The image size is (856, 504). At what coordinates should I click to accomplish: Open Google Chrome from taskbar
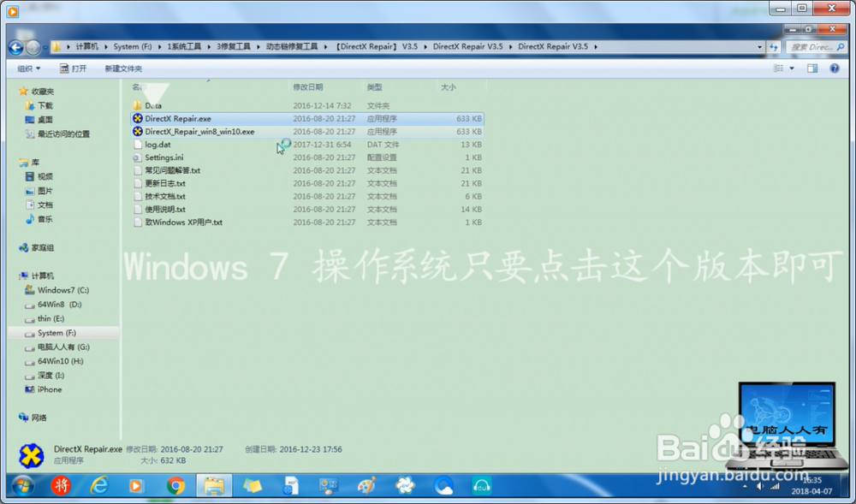tap(175, 485)
